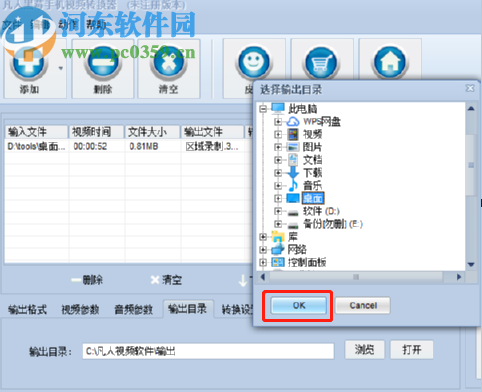Click the Delete (删除) minus toolbar icon
Viewport: 482px width, 392px height.
coord(103,63)
